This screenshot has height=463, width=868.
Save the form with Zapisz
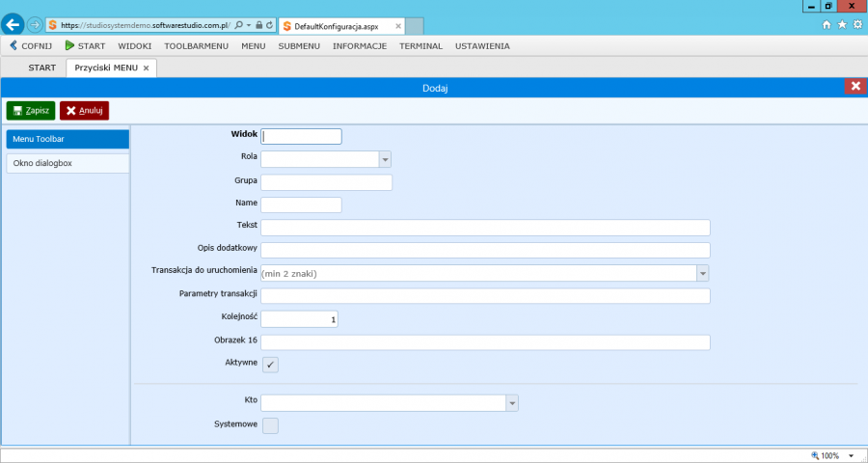pos(31,110)
